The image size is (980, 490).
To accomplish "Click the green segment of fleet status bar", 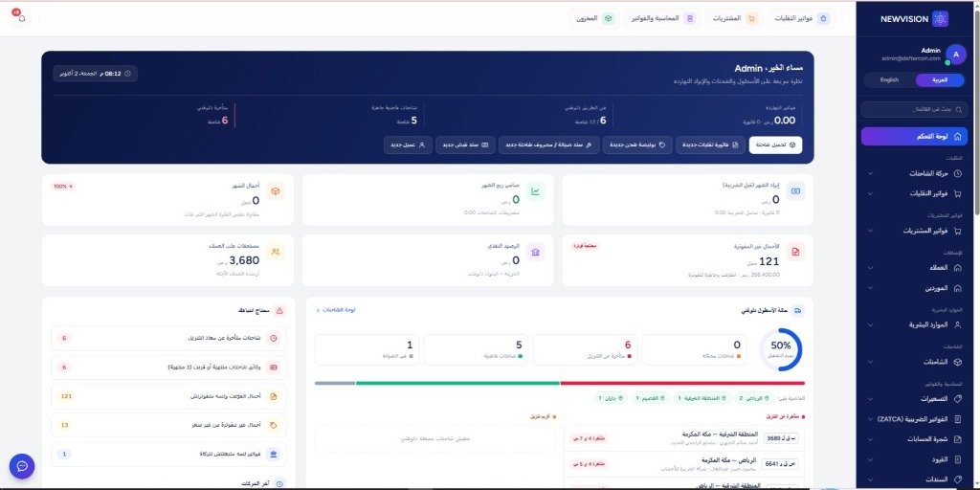I will (457, 383).
